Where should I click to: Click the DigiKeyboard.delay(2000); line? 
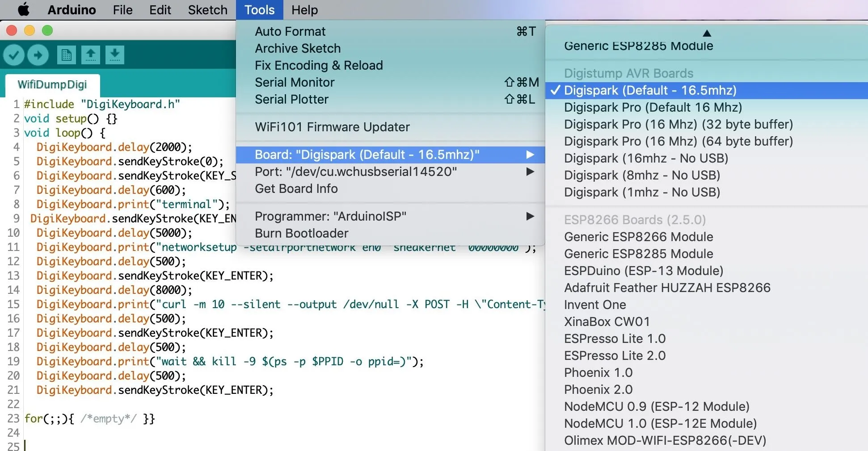coord(114,147)
